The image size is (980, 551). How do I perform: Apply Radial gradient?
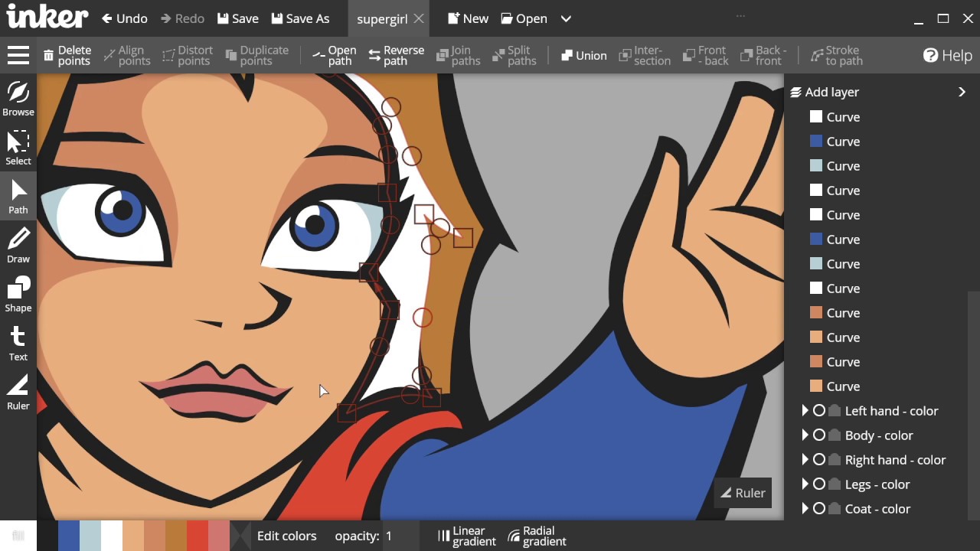click(537, 536)
